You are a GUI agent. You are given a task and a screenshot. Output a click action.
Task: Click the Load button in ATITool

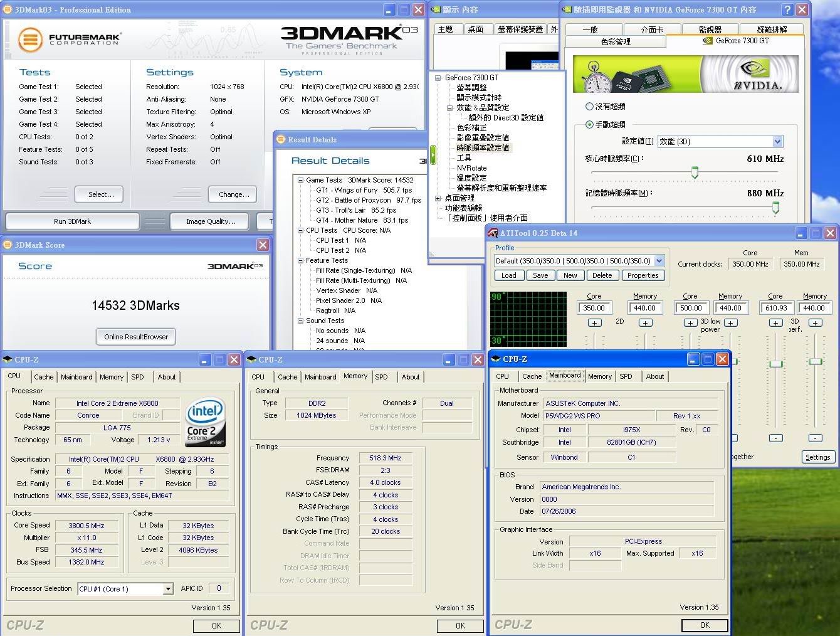509,275
